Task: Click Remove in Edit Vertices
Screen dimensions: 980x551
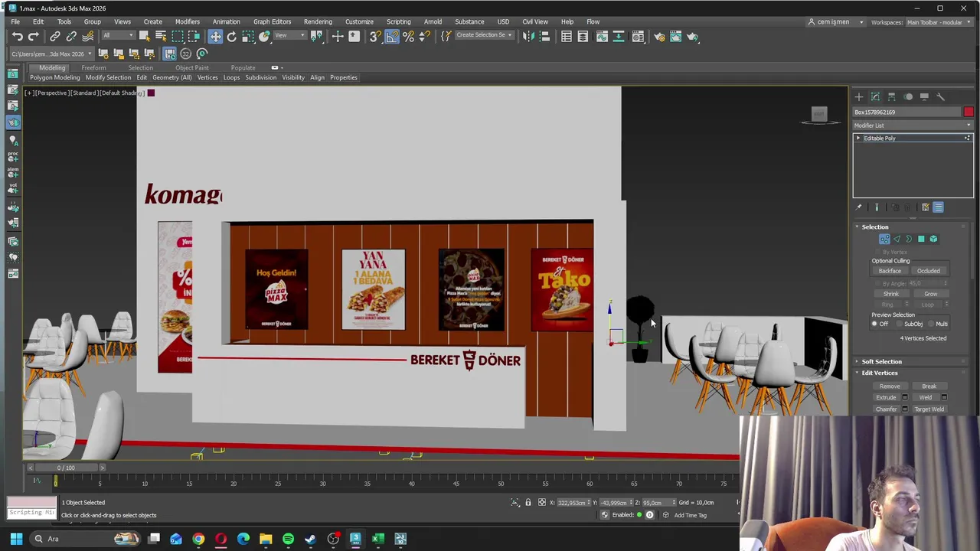Action: coord(890,386)
